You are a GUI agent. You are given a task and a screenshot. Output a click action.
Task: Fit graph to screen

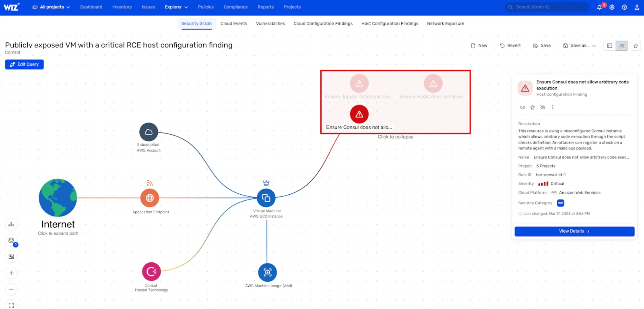[x=11, y=305]
